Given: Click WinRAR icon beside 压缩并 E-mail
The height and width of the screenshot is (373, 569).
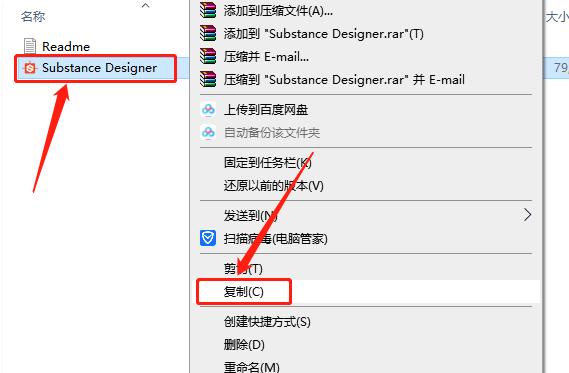Looking at the screenshot, I should (x=208, y=56).
